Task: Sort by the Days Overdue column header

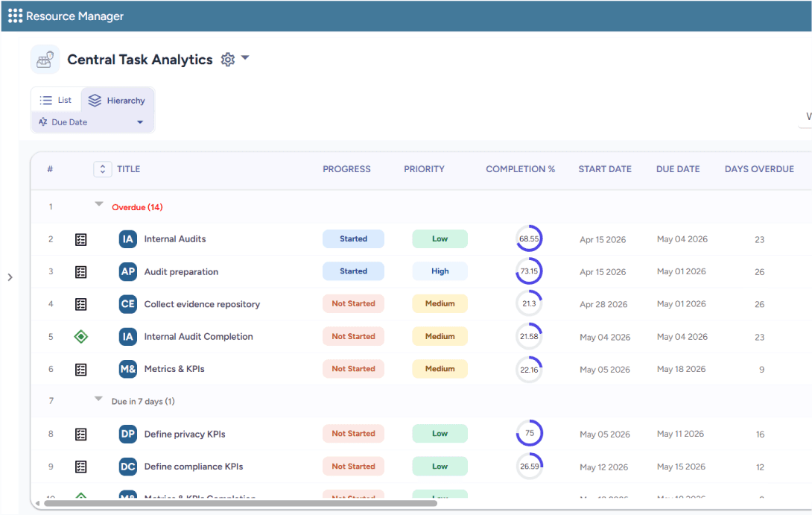Action: 759,169
